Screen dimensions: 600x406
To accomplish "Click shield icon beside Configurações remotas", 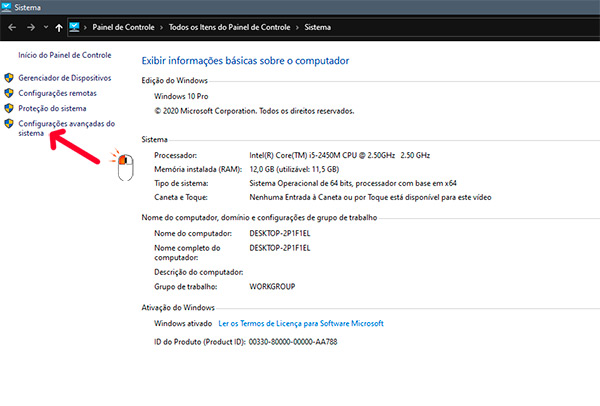I will (x=9, y=93).
